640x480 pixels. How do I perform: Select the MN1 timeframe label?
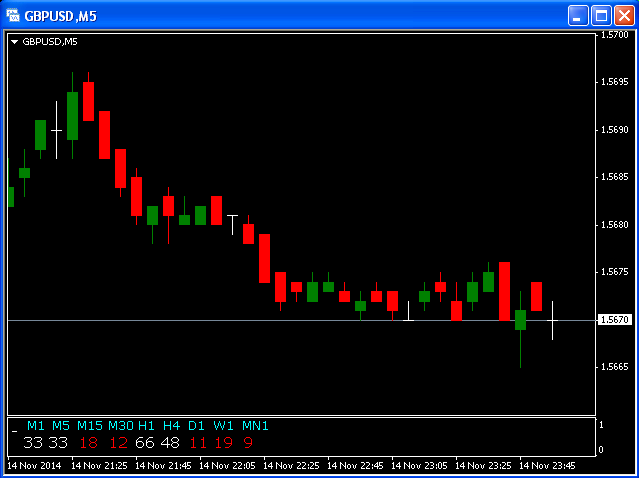[255, 426]
